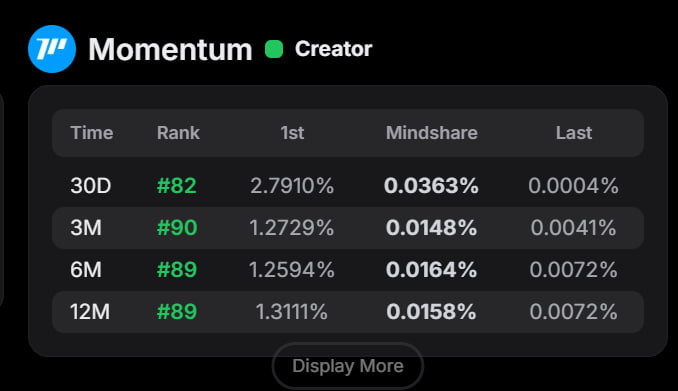The image size is (678, 391).
Task: Click the Display More button
Action: [x=348, y=366]
